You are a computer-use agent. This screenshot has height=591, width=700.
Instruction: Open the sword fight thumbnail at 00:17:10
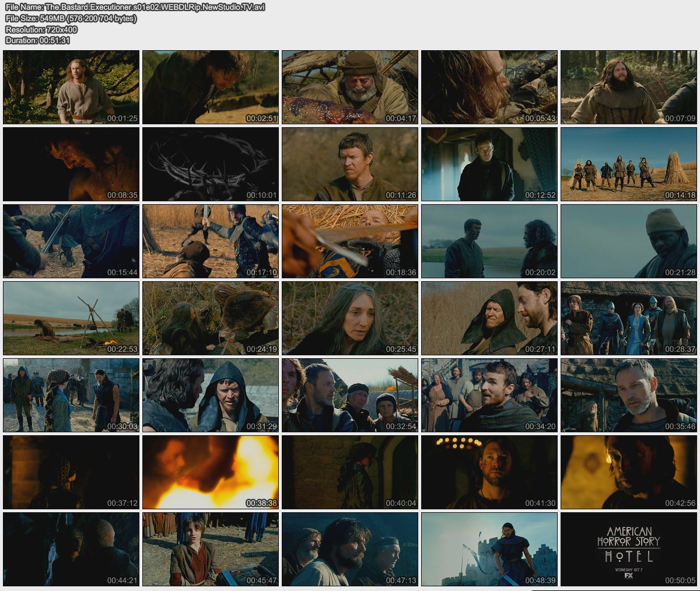click(x=211, y=241)
